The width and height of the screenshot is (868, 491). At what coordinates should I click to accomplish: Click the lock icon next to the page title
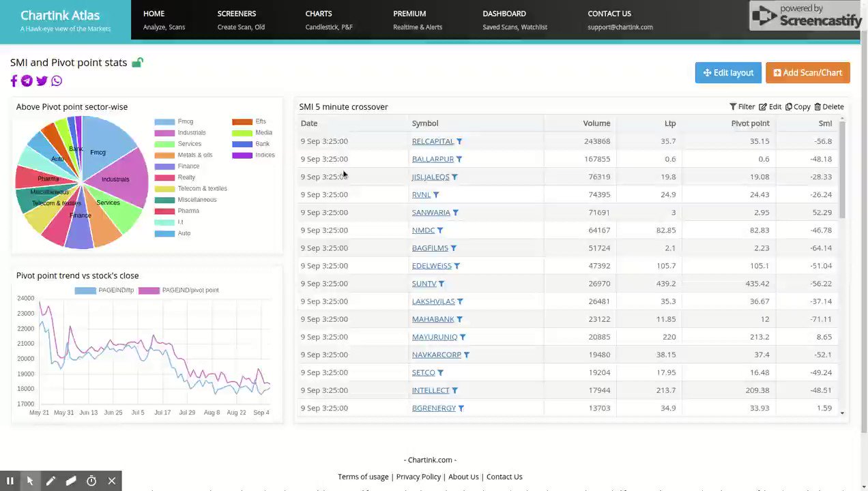coord(137,62)
